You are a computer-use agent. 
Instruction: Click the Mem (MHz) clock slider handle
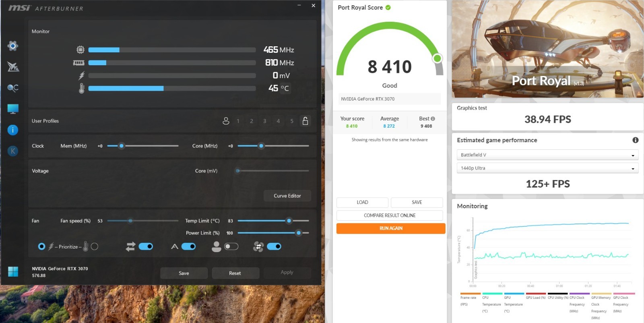pyautogui.click(x=121, y=146)
